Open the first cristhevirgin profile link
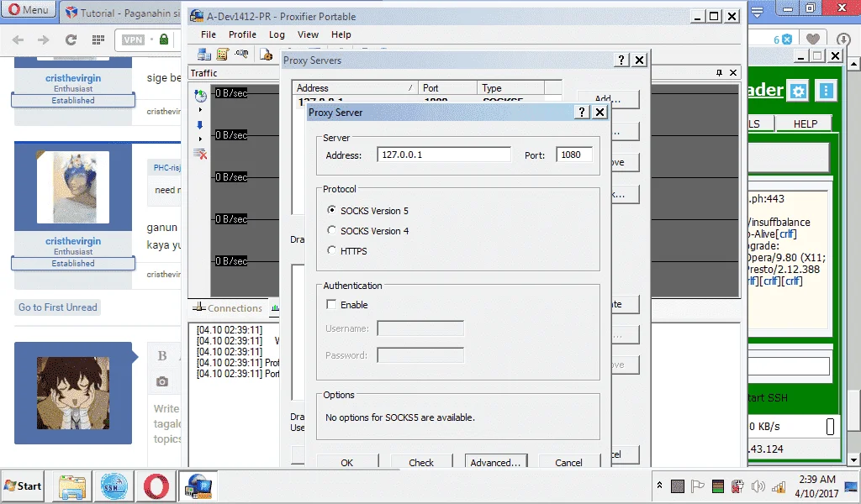Screen dimensions: 861x504 [x=73, y=78]
